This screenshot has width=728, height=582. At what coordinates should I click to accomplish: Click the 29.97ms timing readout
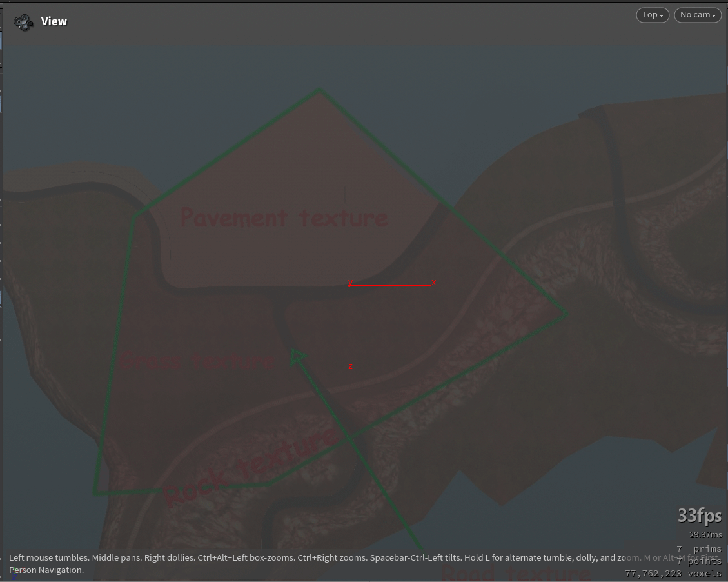704,534
